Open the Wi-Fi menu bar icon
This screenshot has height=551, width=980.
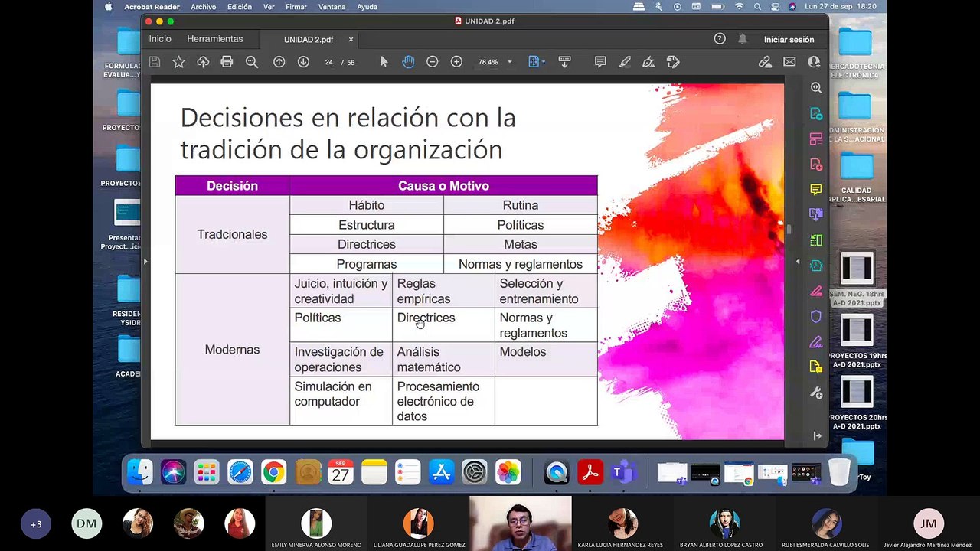[739, 7]
